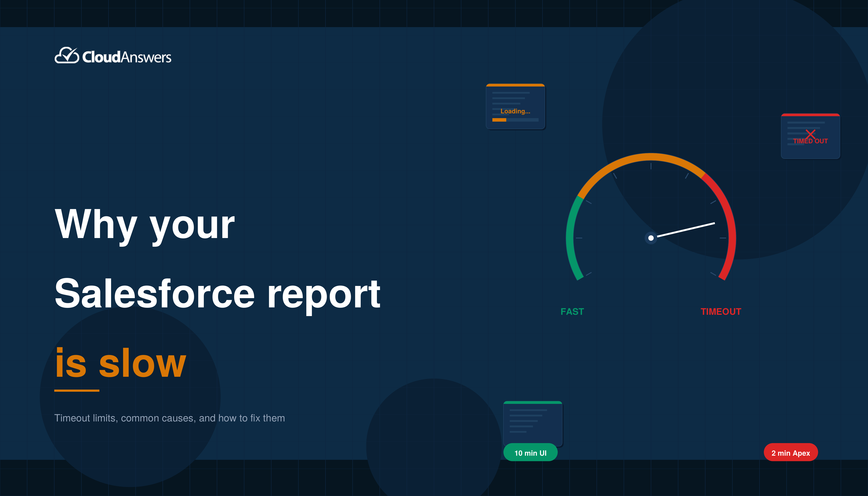Click the 'Why your' headline text
The image size is (868, 496).
(x=145, y=225)
